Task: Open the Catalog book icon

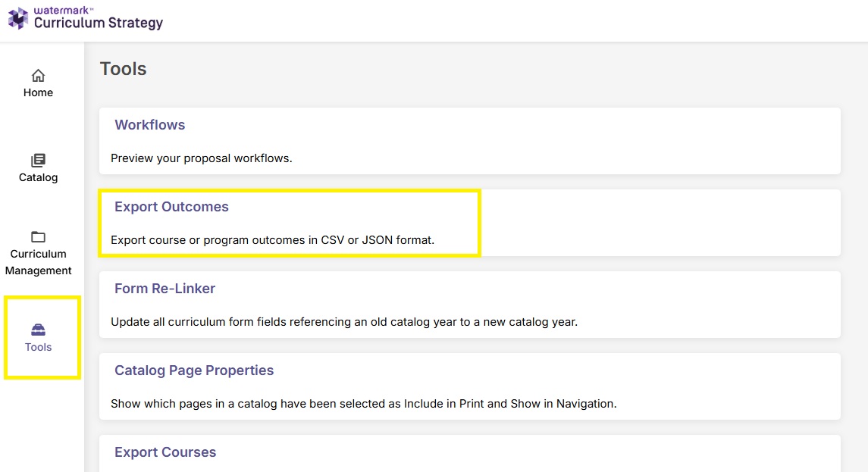Action: pyautogui.click(x=38, y=161)
